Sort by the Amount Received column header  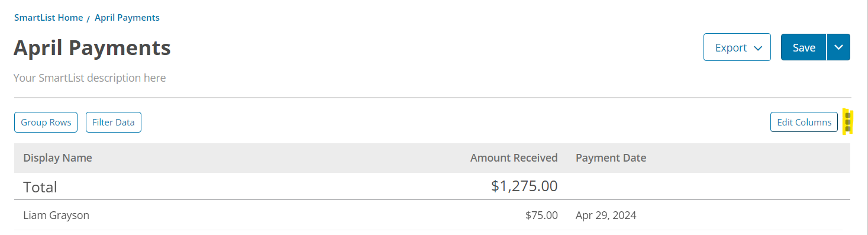pos(514,158)
